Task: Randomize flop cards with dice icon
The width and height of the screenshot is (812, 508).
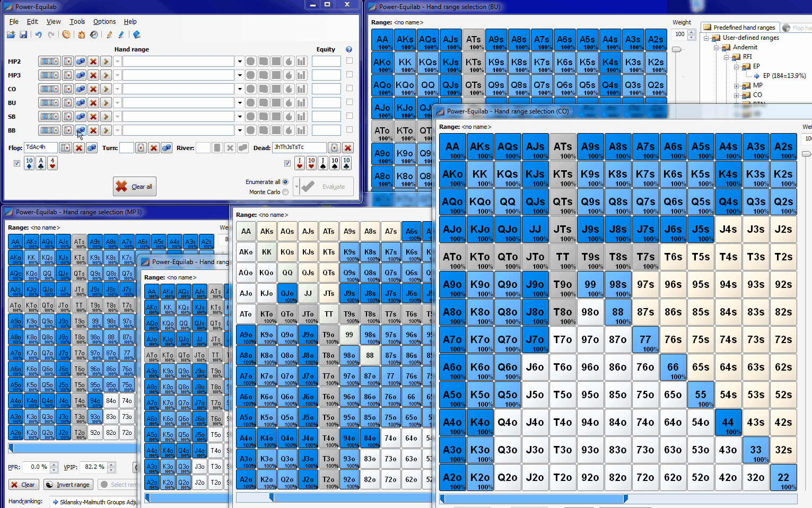Action: 92,148
